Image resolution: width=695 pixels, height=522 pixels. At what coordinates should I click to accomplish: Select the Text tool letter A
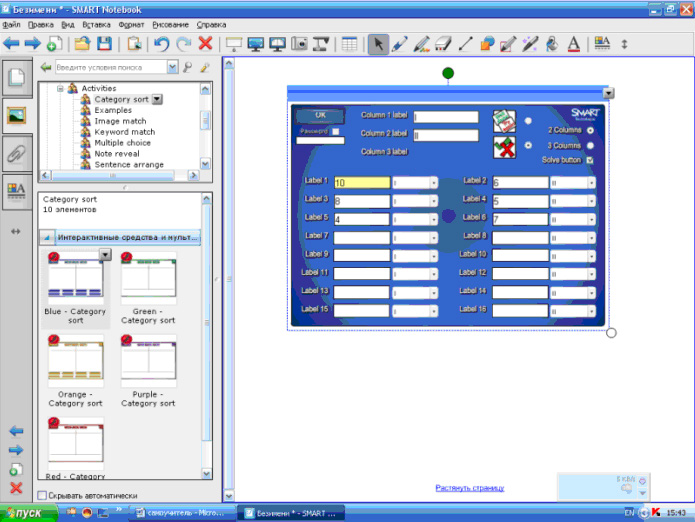tap(574, 44)
